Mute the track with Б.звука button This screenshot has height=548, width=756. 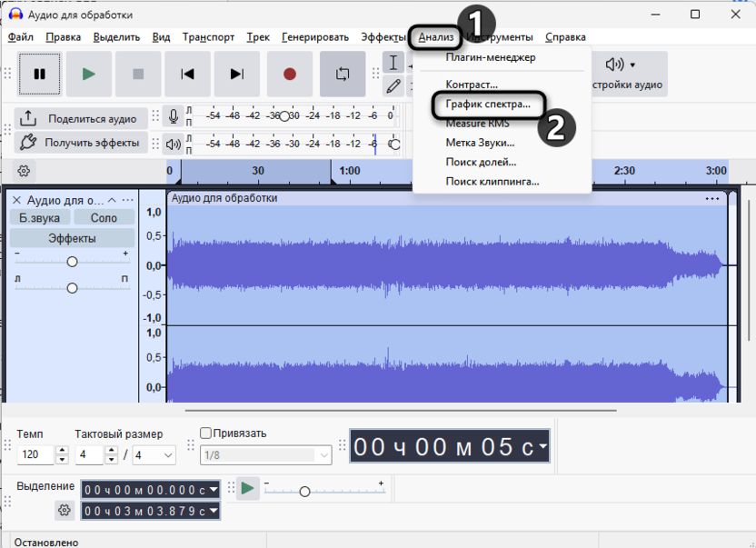tap(38, 217)
